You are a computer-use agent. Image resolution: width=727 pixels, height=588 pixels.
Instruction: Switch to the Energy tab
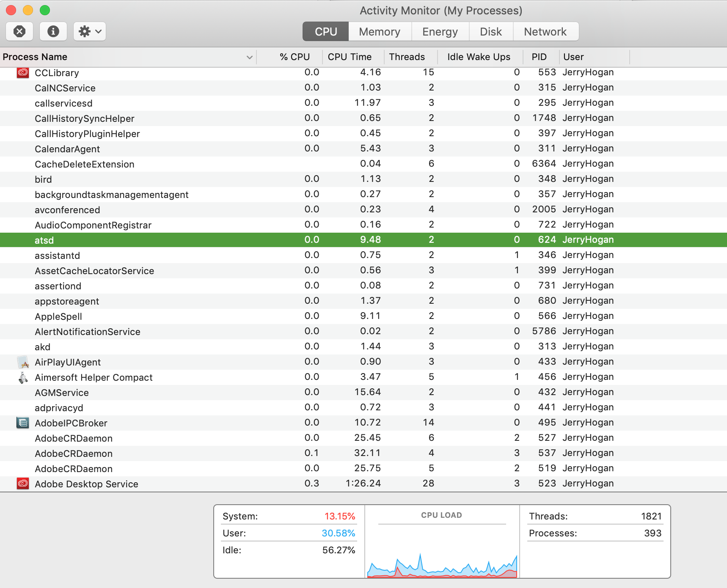440,32
